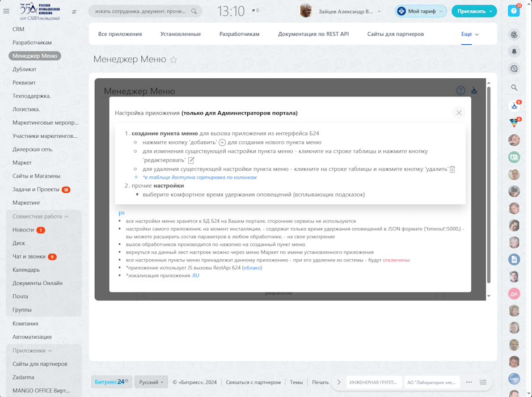Open CRM in left menu
532x397 pixels.
(x=18, y=29)
